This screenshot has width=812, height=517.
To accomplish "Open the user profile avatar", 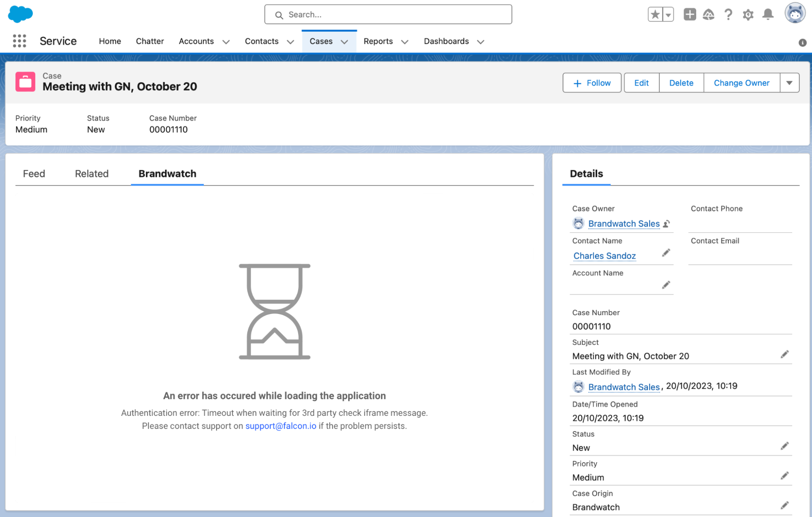I will 795,13.
